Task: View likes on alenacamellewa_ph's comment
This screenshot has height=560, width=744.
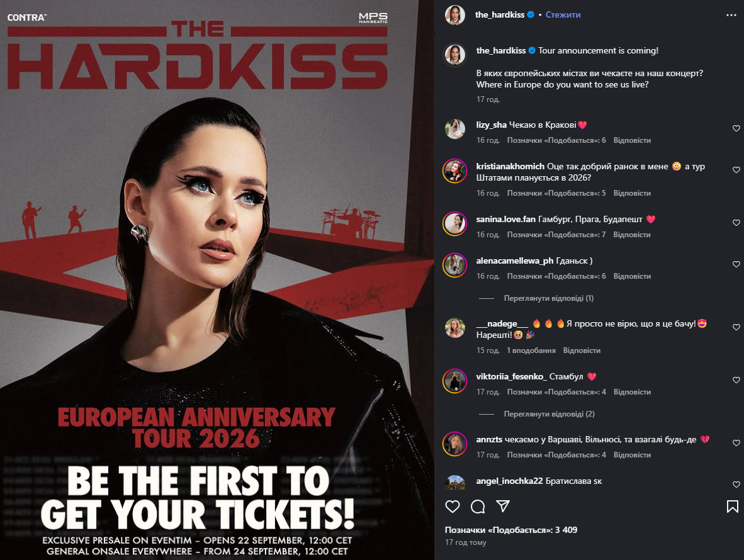Action: (556, 276)
